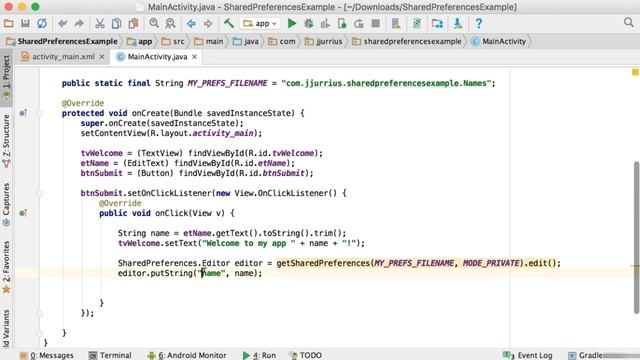Toggle the Captures tool window
This screenshot has width=640, height=360.
tap(6, 204)
